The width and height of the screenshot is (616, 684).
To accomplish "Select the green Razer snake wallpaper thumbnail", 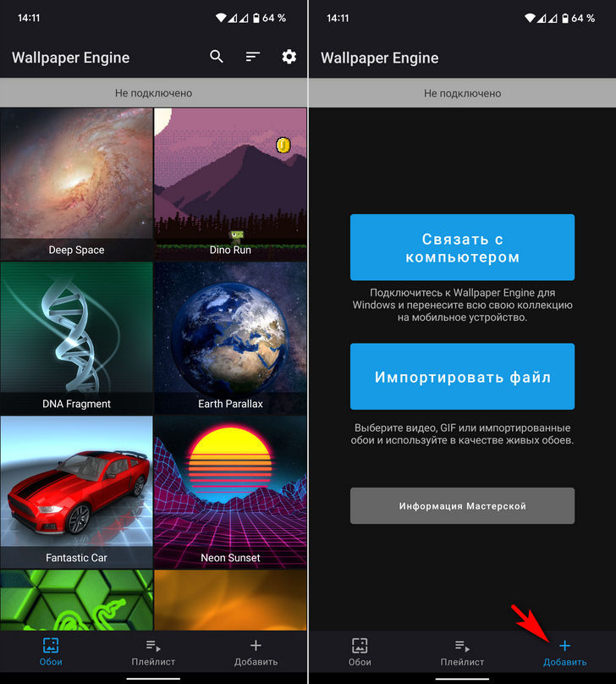I will (x=76, y=600).
